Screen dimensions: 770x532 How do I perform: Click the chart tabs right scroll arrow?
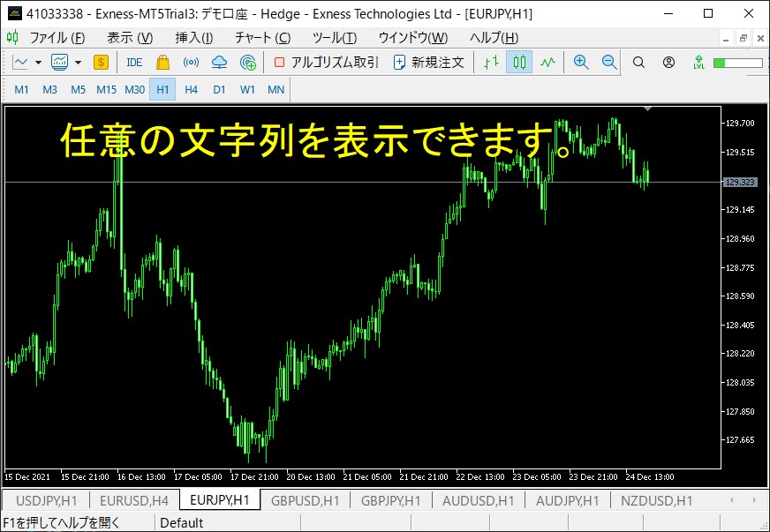coord(754,500)
